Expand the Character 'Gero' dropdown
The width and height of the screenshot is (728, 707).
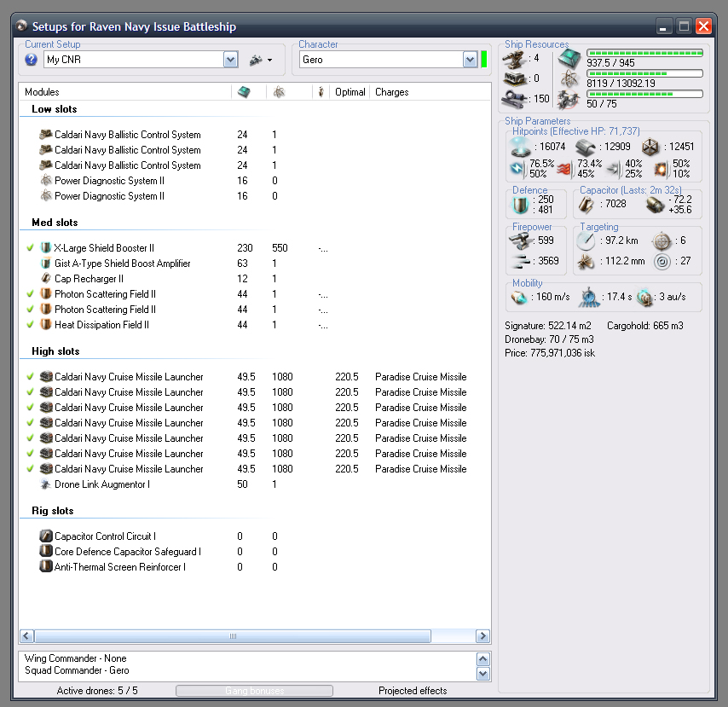470,60
